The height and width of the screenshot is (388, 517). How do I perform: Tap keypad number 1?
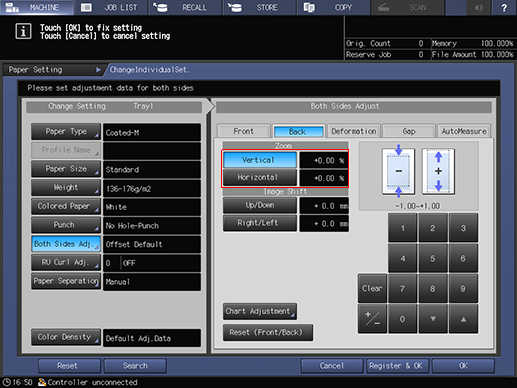pyautogui.click(x=402, y=228)
